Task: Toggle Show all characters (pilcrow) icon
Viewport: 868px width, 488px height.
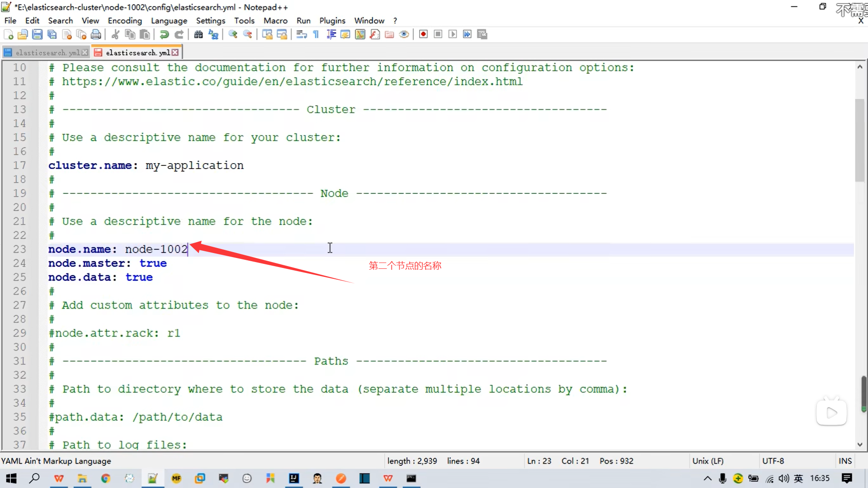Action: [x=316, y=34]
